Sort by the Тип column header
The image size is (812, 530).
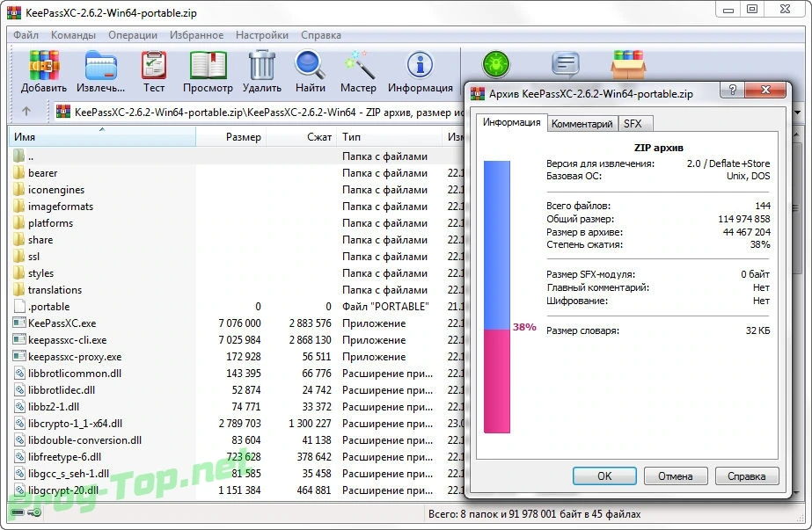pos(390,136)
